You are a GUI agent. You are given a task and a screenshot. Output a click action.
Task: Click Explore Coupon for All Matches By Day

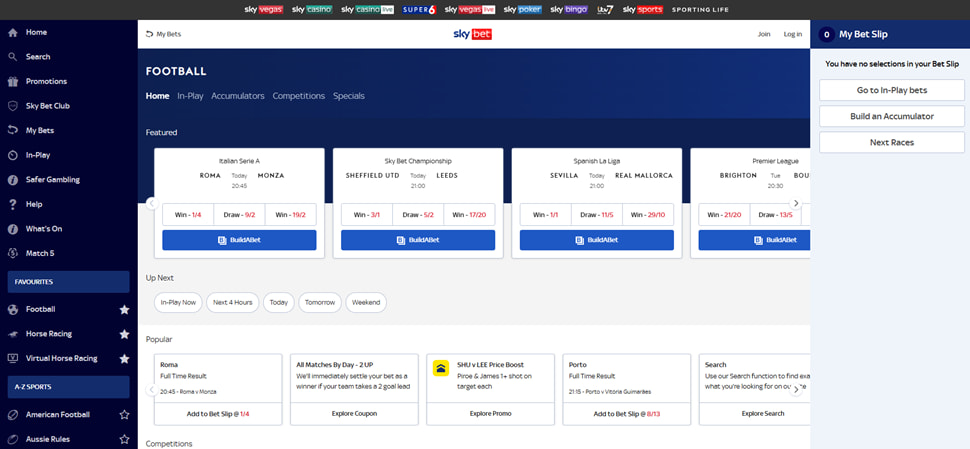coord(354,414)
